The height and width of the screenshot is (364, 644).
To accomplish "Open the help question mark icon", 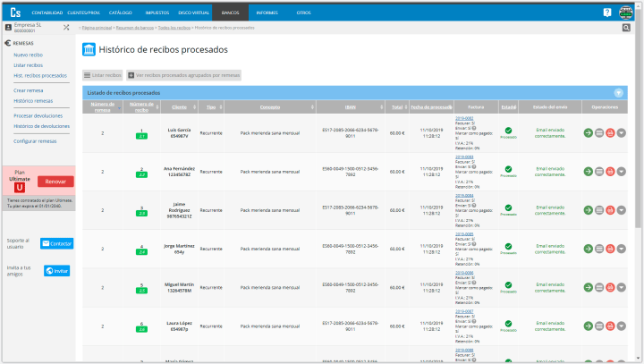I will coord(607,13).
